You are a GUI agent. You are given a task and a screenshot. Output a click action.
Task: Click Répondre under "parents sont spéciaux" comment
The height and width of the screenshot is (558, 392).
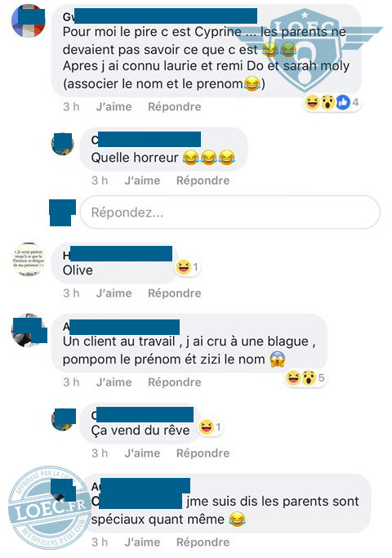tap(203, 542)
